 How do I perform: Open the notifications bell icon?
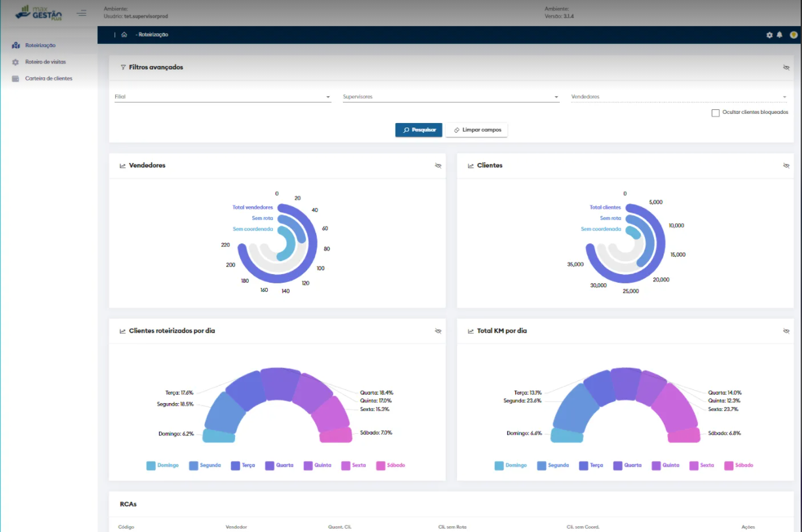(x=779, y=35)
